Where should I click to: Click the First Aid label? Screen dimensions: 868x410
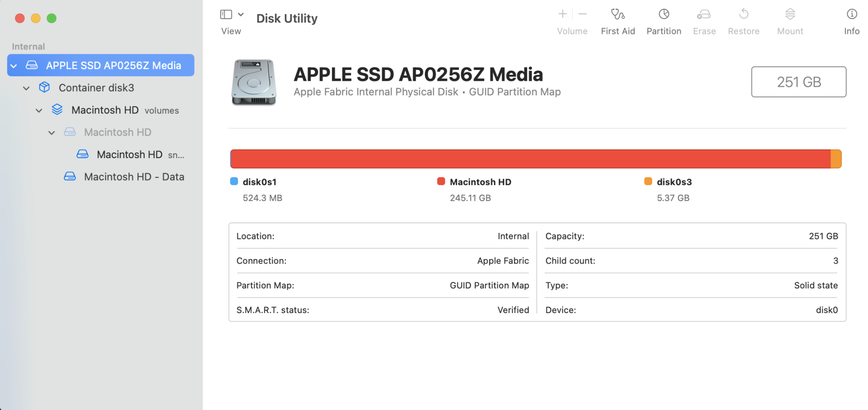coord(618,31)
